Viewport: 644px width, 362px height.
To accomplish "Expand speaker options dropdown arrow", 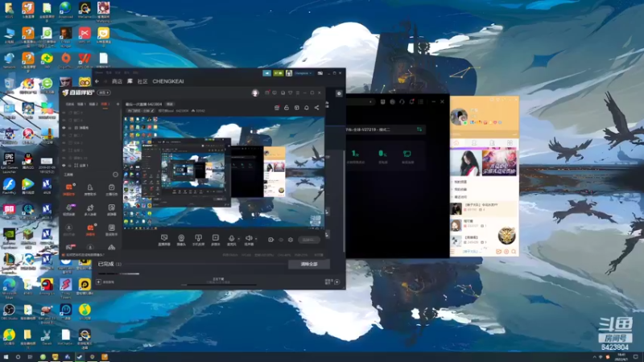I will coord(256,238).
